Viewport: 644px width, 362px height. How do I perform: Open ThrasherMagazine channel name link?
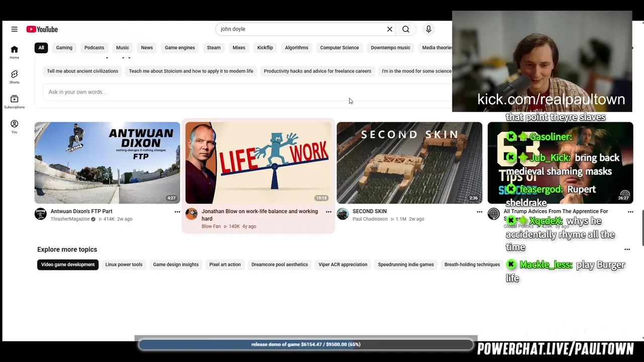70,219
